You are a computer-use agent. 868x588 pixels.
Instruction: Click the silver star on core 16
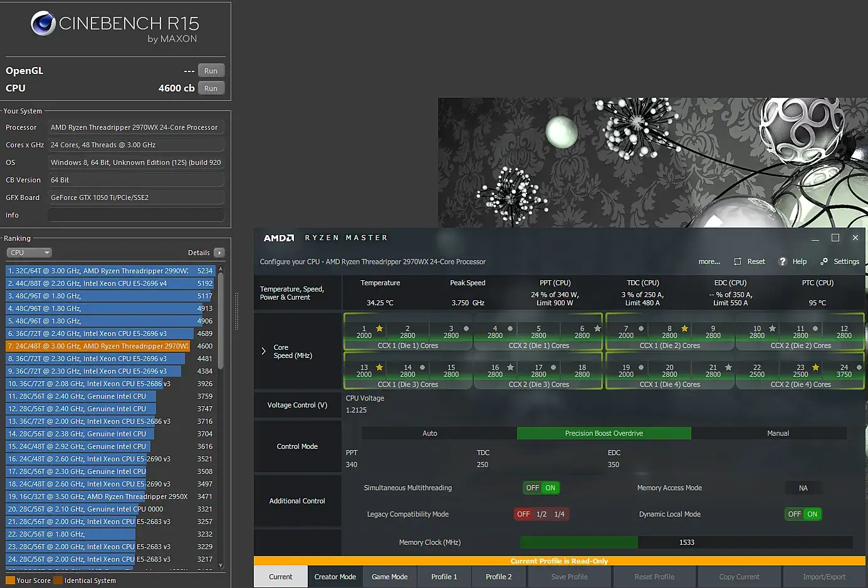(x=510, y=367)
